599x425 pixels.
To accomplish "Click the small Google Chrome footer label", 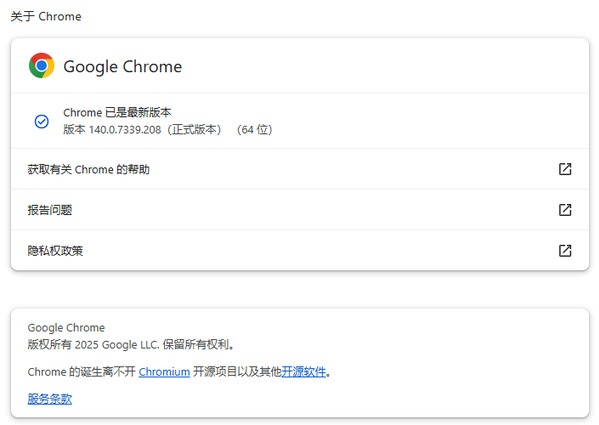I will tap(66, 328).
